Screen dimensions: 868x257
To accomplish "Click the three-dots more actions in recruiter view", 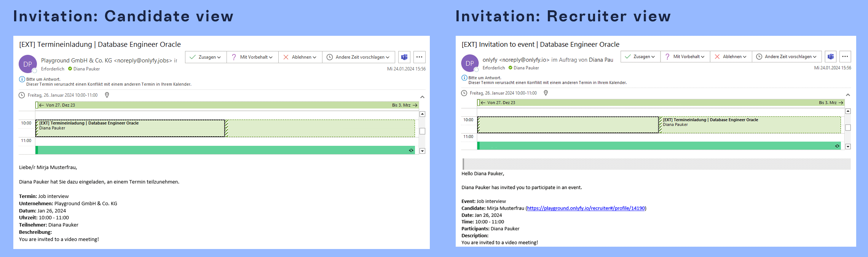I will 845,57.
